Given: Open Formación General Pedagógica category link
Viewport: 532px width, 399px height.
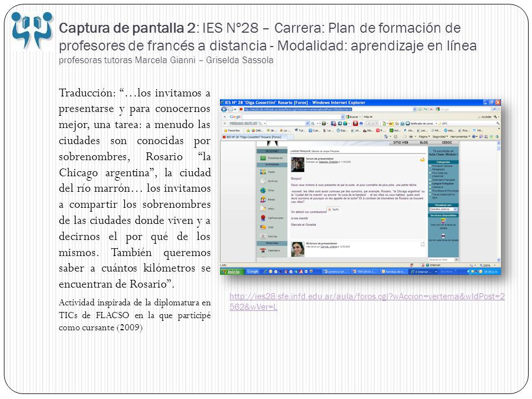Looking at the screenshot, I should pyautogui.click(x=443, y=167).
